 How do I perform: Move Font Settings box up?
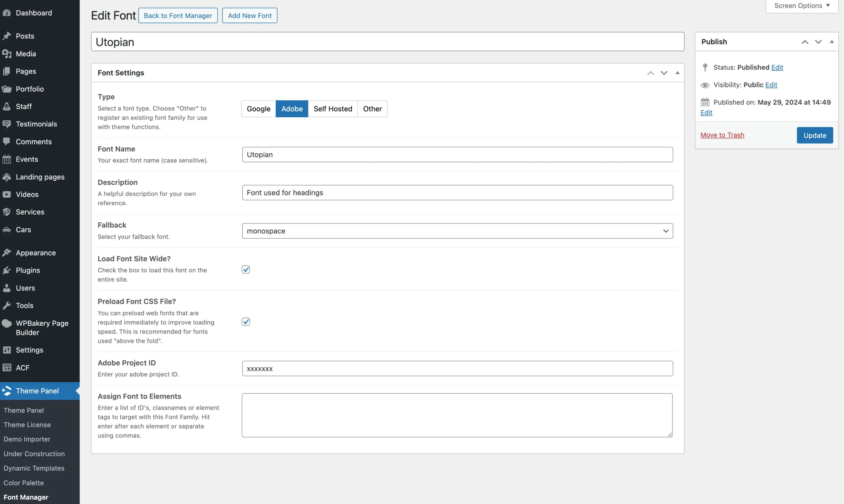pos(650,73)
